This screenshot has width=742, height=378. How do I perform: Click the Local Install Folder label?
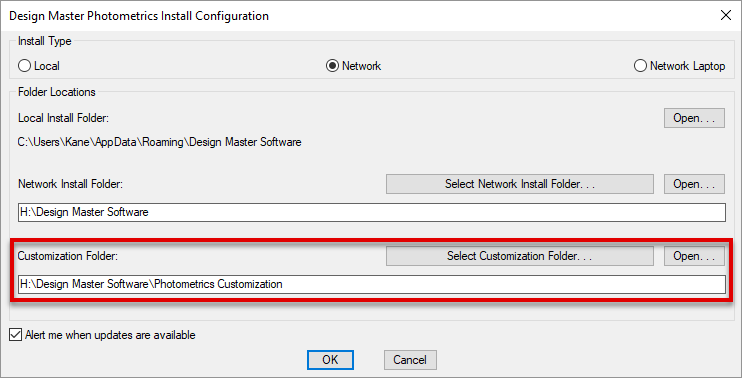pos(63,118)
